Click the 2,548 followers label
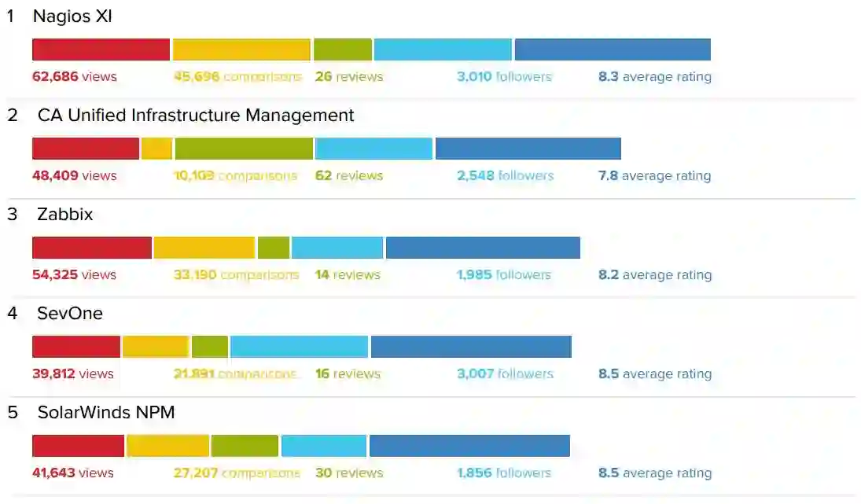Viewport: 861px width, 504px height. [505, 176]
